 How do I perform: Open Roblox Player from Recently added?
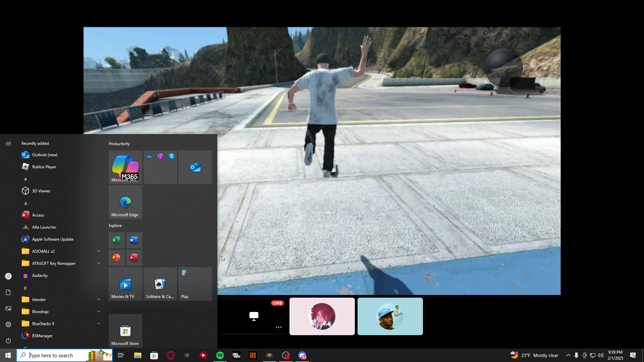tap(44, 167)
